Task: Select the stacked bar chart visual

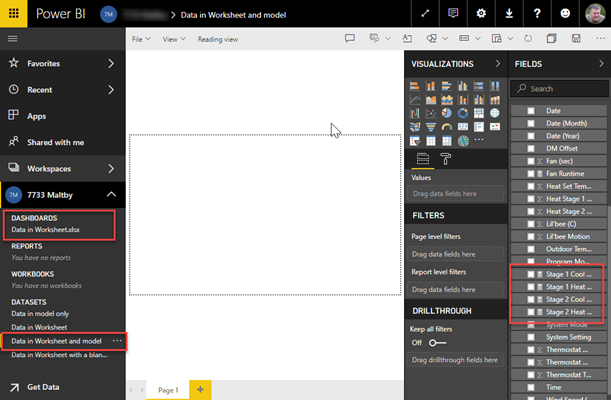Action: tap(415, 86)
